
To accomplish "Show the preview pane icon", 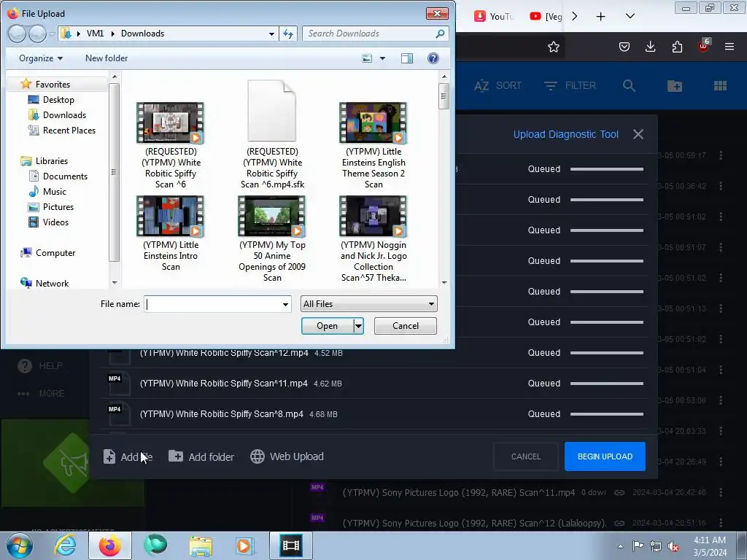I will [407, 58].
